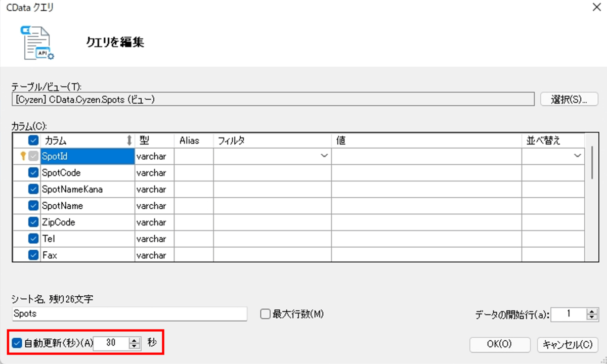
Task: Click the 選択(S)... button
Action: 570,99
